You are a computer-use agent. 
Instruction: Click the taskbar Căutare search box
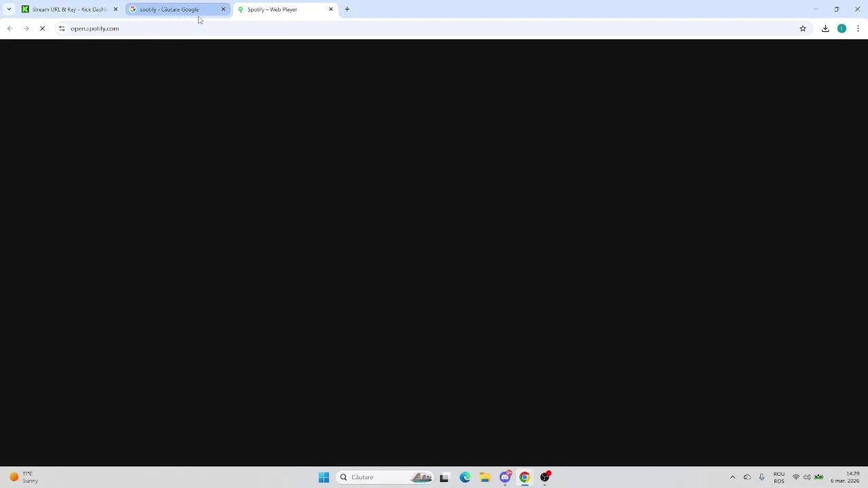[385, 477]
